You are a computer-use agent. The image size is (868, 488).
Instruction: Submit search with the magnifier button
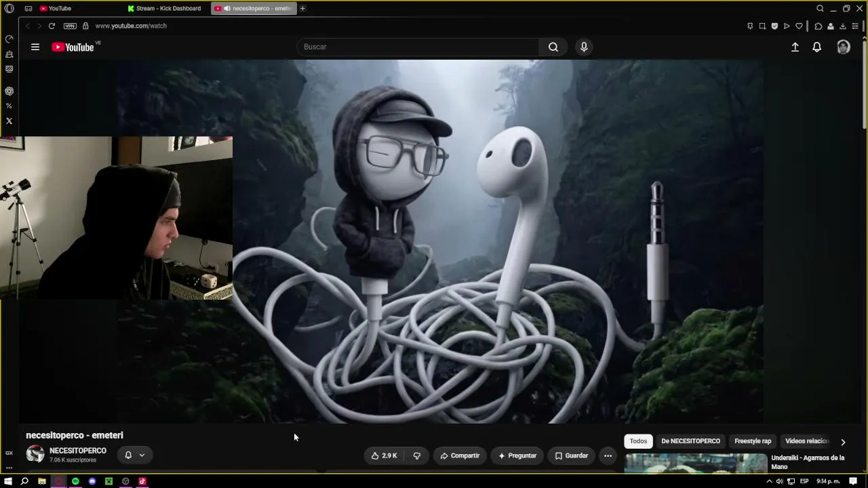pos(553,47)
